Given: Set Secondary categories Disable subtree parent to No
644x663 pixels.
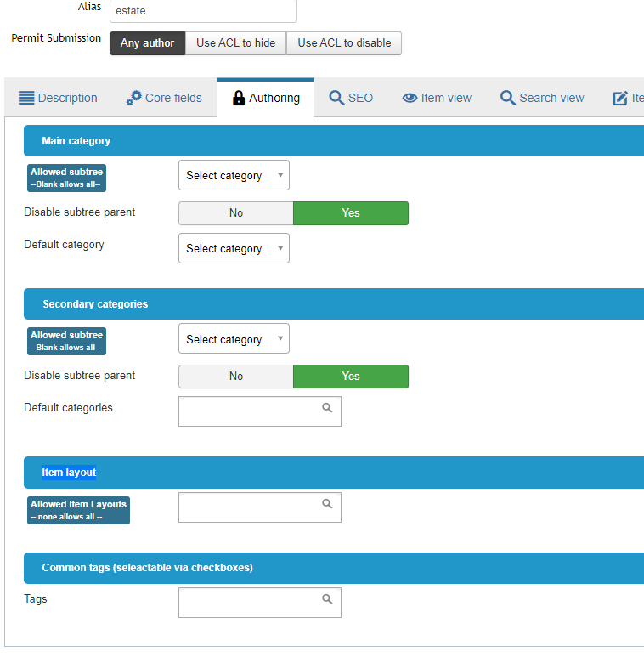Looking at the screenshot, I should pyautogui.click(x=236, y=377).
